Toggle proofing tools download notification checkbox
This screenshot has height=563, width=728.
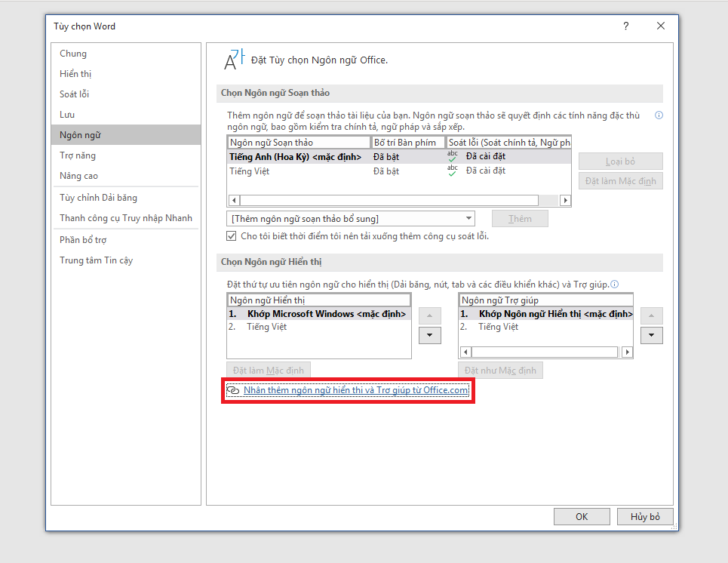click(232, 236)
